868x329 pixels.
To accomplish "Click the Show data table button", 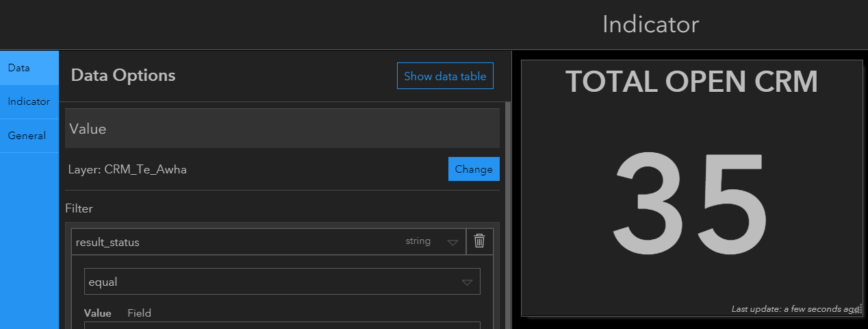I will 445,76.
